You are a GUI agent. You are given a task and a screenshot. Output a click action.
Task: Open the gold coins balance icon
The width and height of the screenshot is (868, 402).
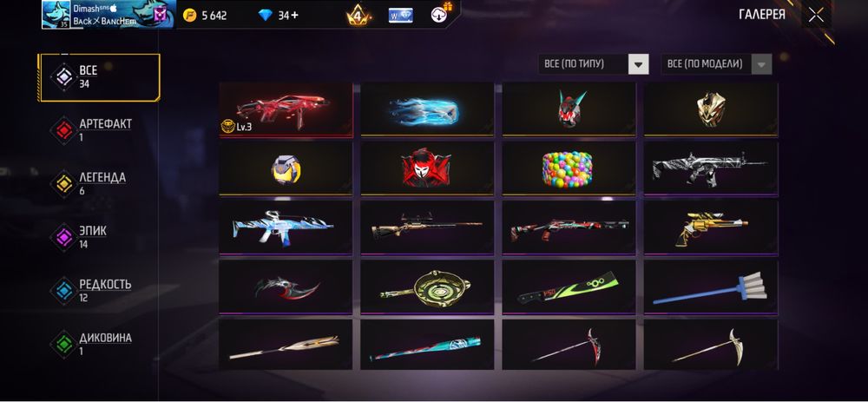click(x=190, y=16)
